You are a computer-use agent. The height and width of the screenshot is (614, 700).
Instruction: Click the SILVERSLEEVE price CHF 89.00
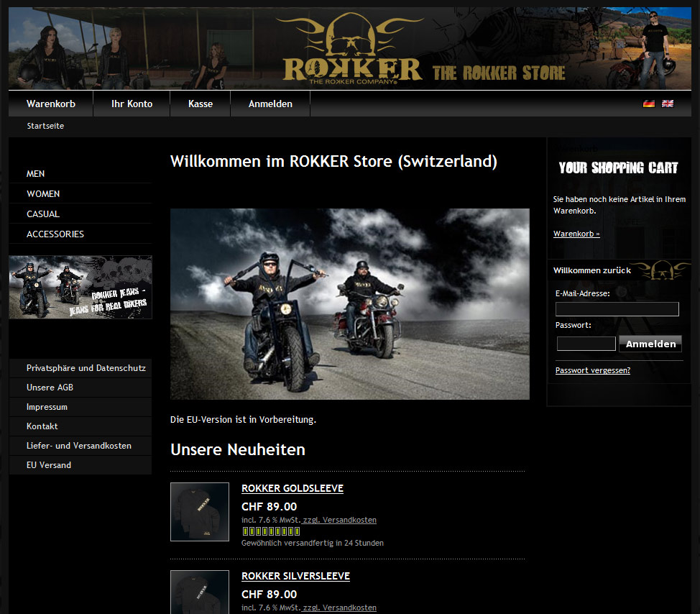(270, 595)
